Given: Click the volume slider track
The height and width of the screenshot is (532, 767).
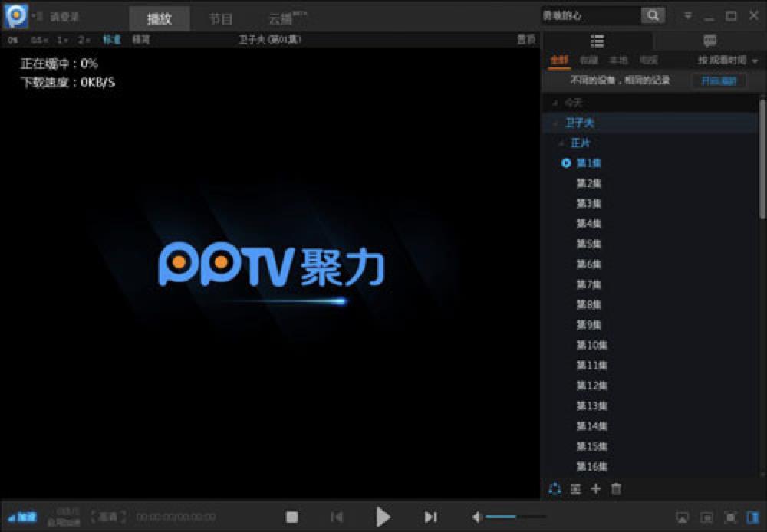Looking at the screenshot, I should tap(515, 517).
